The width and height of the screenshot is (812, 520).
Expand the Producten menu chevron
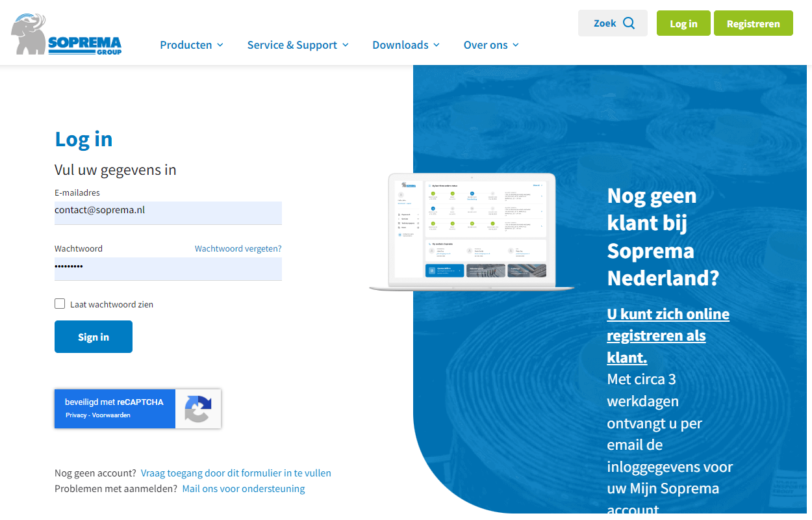click(x=220, y=45)
